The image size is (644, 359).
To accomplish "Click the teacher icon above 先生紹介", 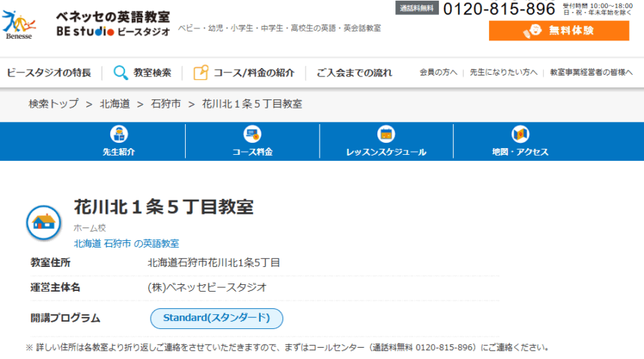I will click(x=119, y=134).
